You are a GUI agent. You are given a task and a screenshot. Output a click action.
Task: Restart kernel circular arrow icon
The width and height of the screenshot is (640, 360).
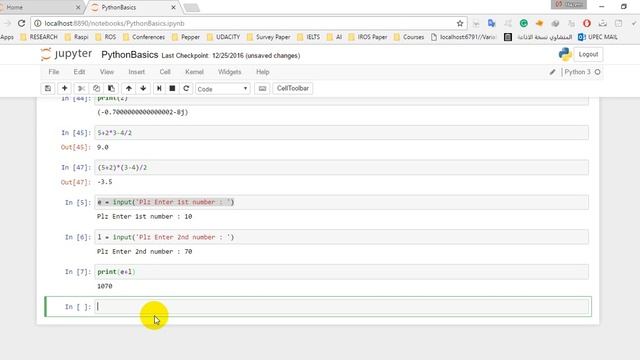coord(186,88)
